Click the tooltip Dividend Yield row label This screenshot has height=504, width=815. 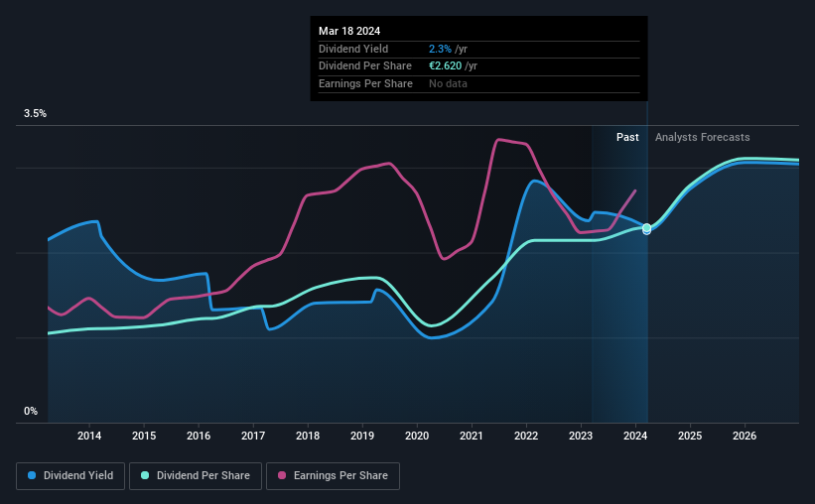[353, 49]
